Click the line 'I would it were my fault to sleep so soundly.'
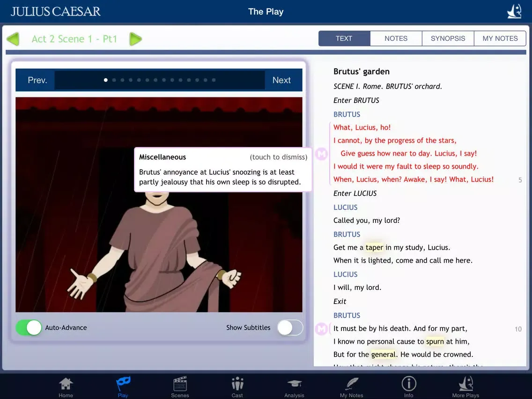Screen dimensions: 532x399 [406, 167]
